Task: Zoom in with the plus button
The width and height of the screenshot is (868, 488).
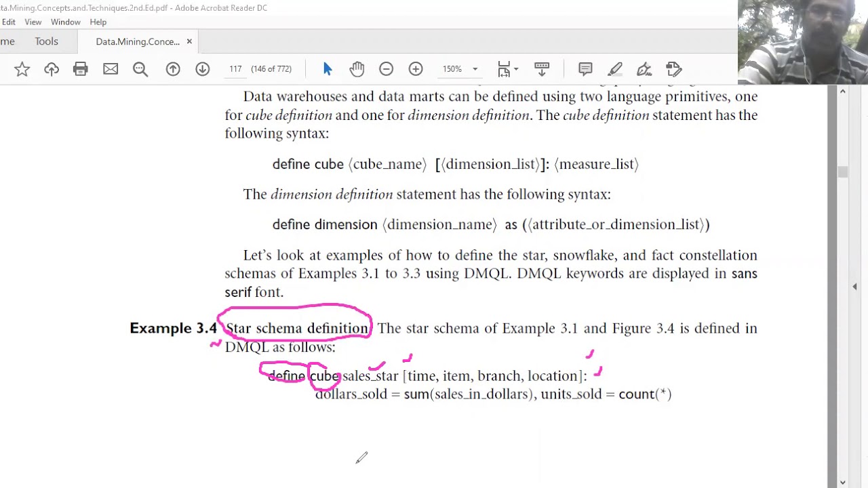Action: coord(416,69)
